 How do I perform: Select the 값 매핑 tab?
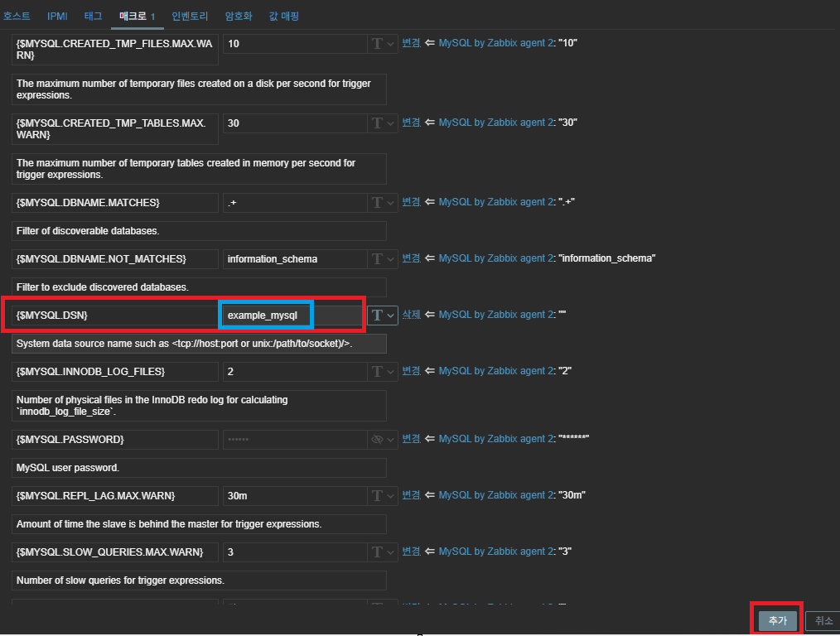[284, 16]
